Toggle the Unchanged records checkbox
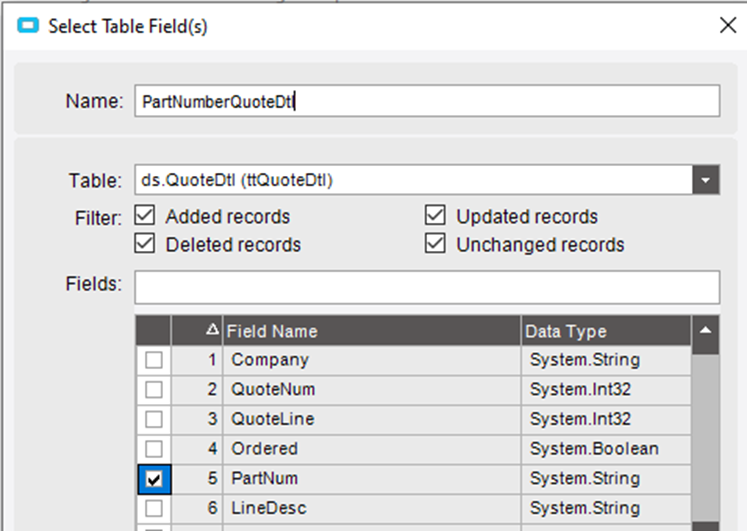The height and width of the screenshot is (531, 747). (x=435, y=244)
